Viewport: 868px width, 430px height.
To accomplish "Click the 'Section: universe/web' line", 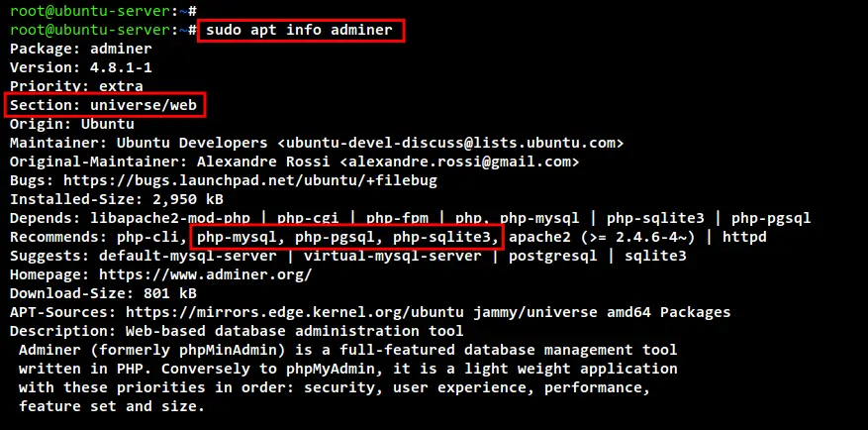I will pos(105,105).
